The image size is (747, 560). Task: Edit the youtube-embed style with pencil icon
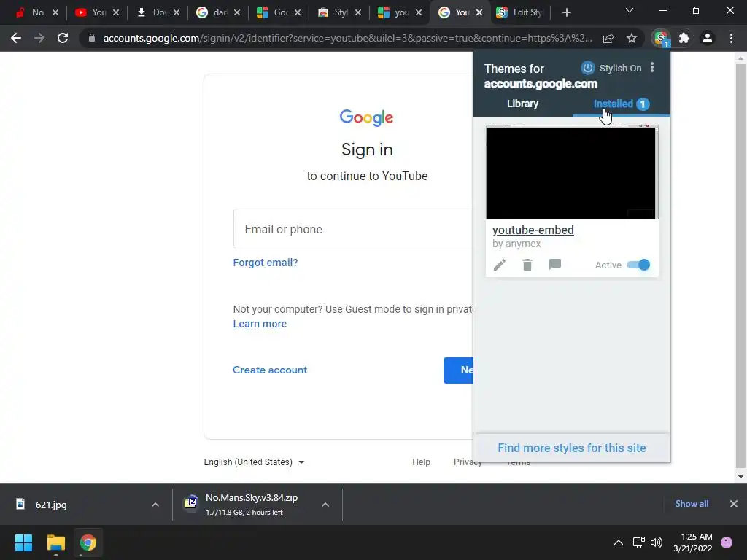click(499, 265)
